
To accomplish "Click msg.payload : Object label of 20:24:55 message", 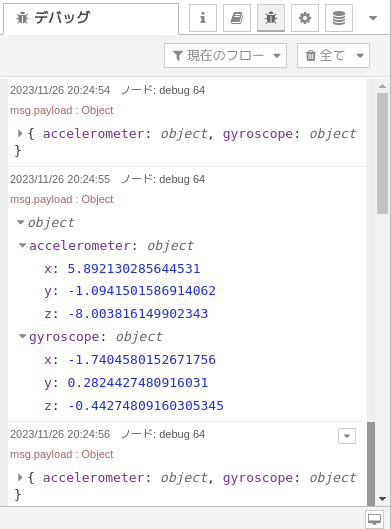I will click(62, 199).
